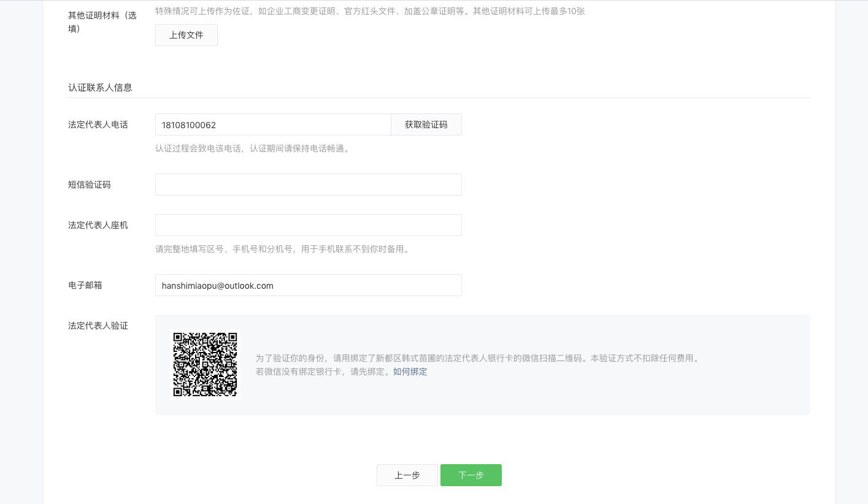
Task: Click the 其他证明材料（选填）label
Action: click(x=102, y=21)
